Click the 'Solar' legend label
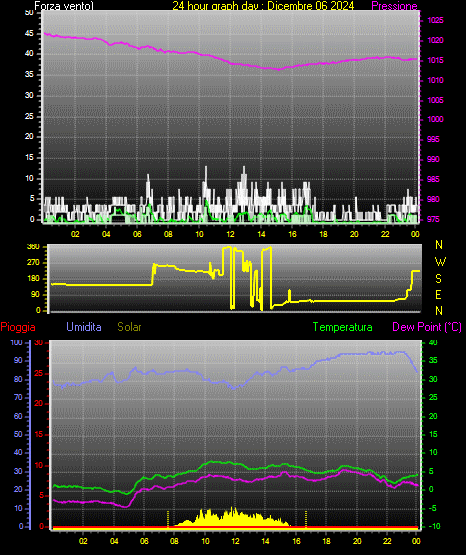Image resolution: width=466 pixels, height=555 pixels. [x=129, y=327]
